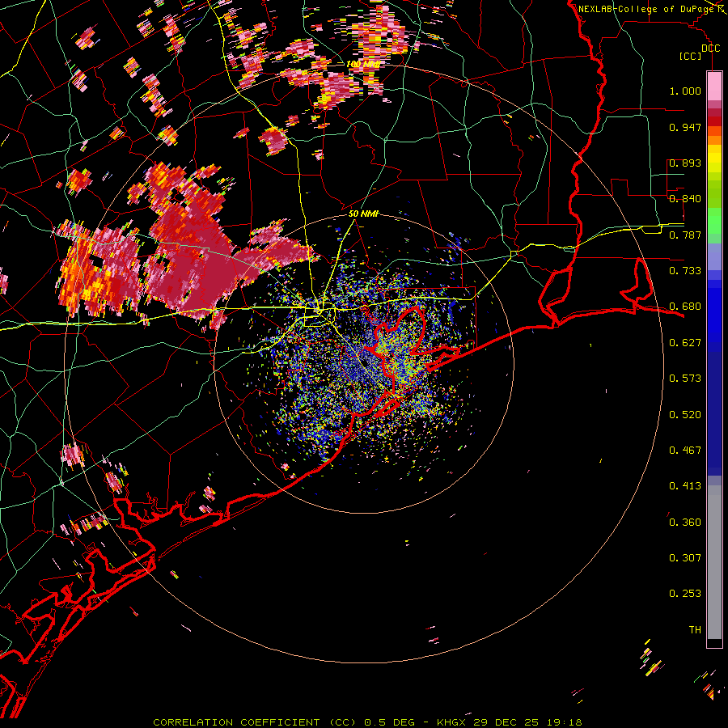Select the 0.253 scale value

coord(685,594)
